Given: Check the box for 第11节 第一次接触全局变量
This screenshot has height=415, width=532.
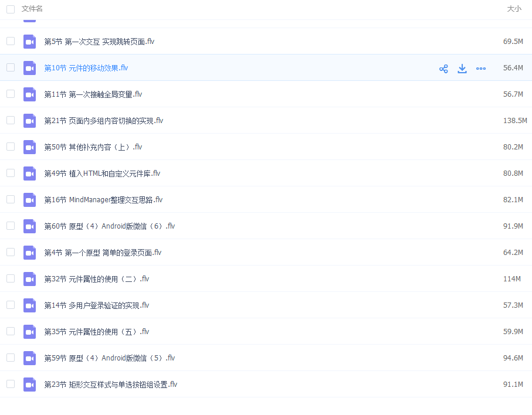Looking at the screenshot, I should 11,94.
